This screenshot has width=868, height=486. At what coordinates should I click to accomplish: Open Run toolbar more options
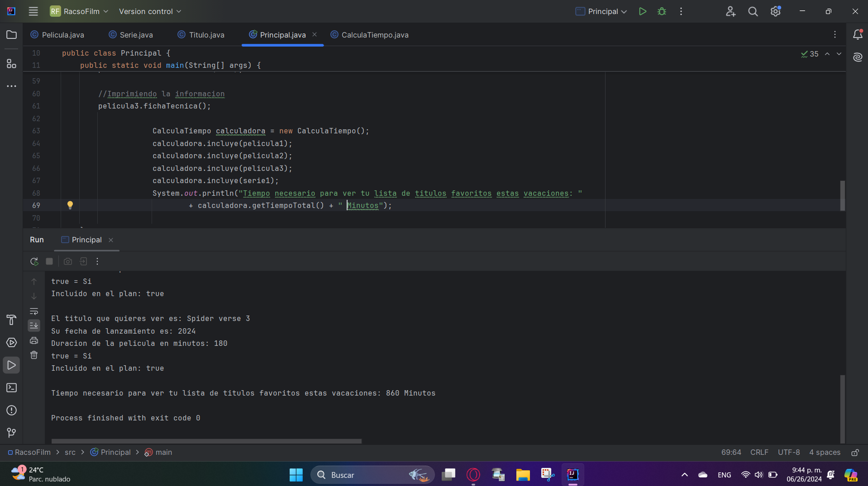[97, 261]
